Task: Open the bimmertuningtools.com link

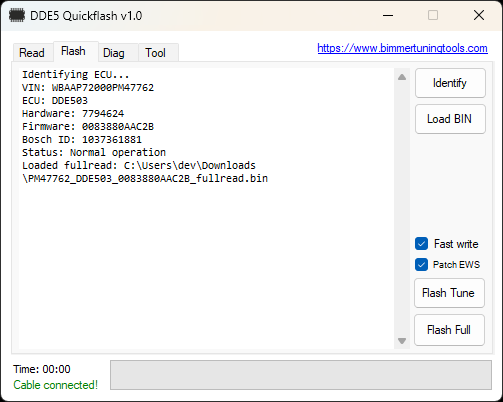Action: point(402,48)
